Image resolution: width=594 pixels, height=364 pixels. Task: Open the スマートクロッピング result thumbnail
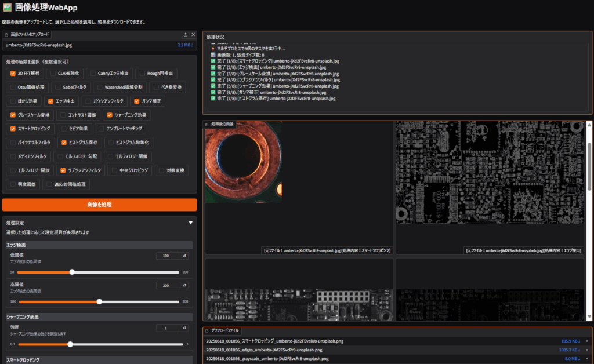coord(244,162)
